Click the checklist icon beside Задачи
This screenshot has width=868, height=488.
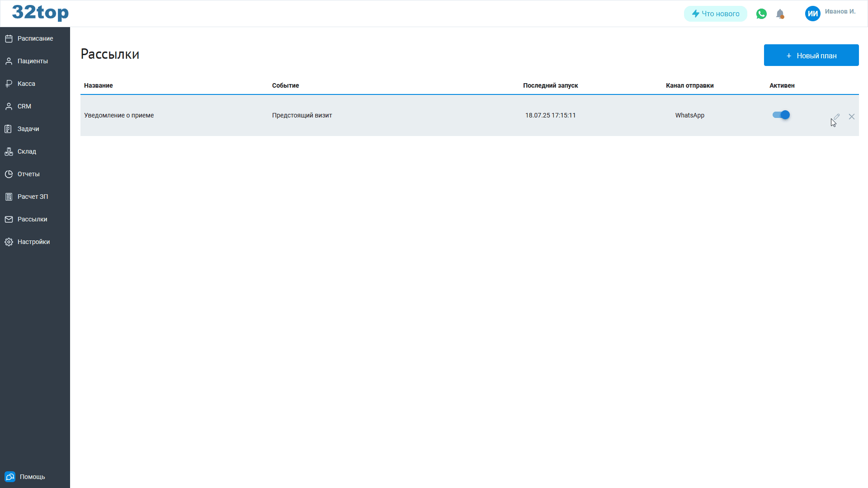click(9, 129)
